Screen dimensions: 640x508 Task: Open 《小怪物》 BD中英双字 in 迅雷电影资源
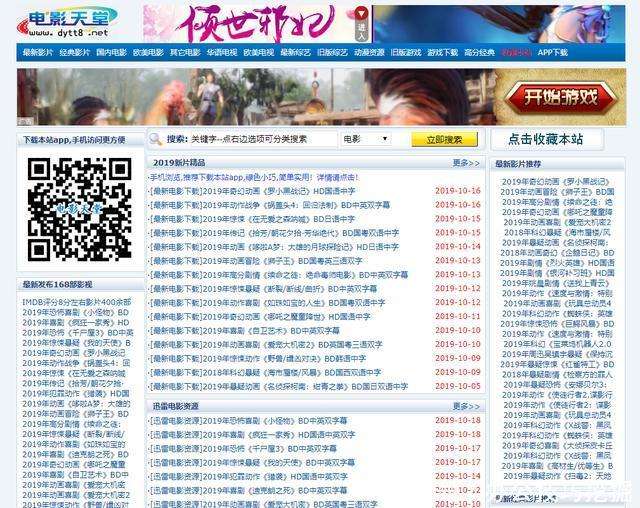[248, 421]
